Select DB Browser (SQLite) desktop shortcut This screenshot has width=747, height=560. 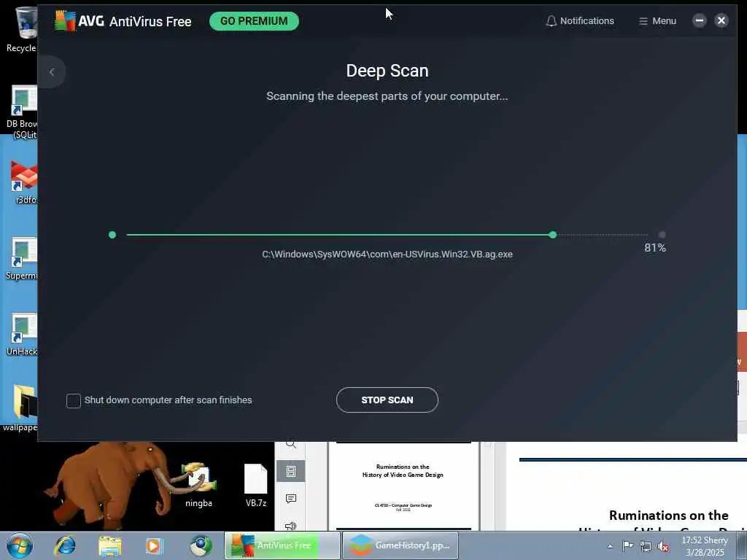point(21,112)
